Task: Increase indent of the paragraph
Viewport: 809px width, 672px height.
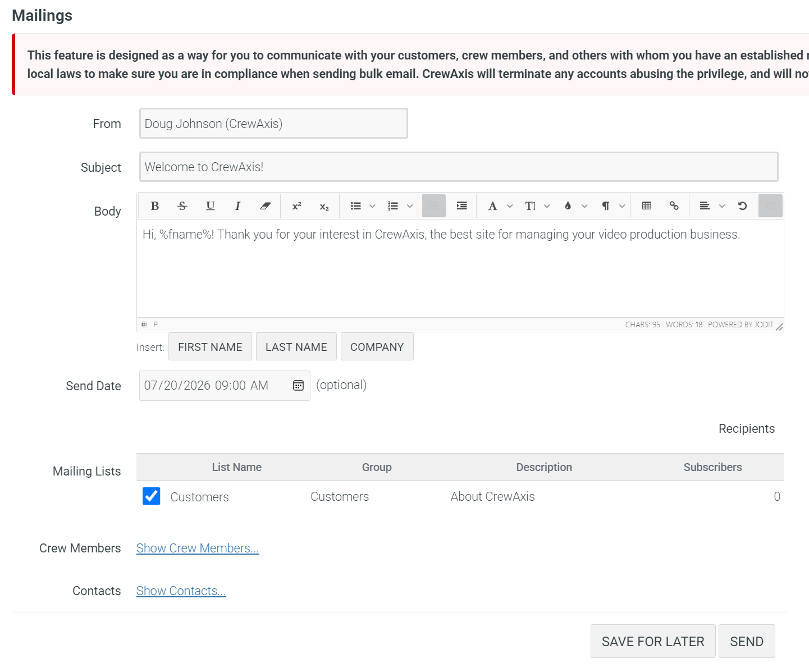Action: point(461,206)
